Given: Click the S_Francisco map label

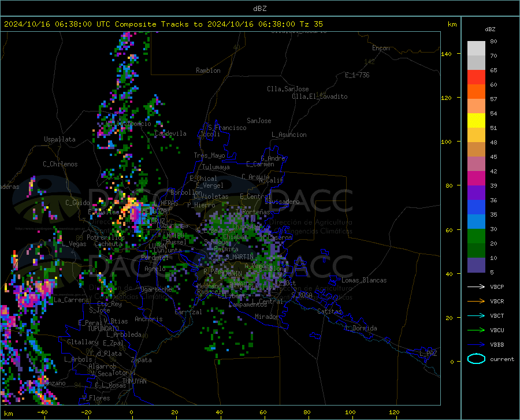Looking at the screenshot, I should coord(227,128).
